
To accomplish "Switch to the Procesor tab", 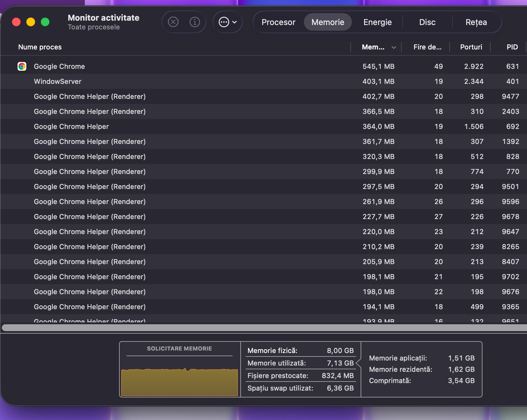I will [278, 22].
